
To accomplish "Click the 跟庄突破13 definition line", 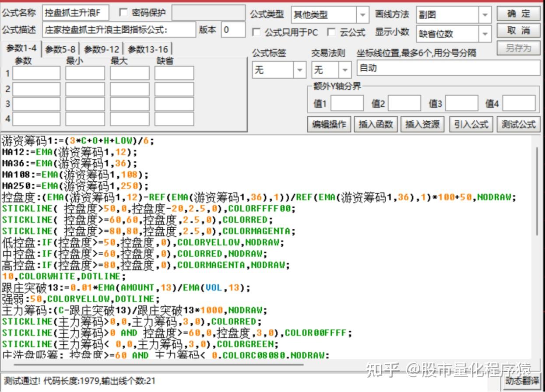I will (126, 288).
